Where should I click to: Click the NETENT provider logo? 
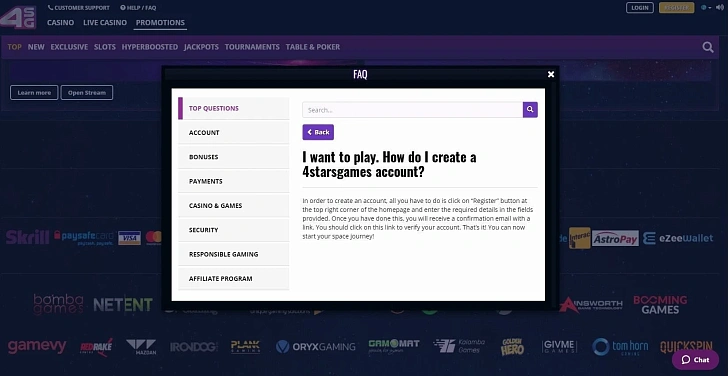pos(123,305)
